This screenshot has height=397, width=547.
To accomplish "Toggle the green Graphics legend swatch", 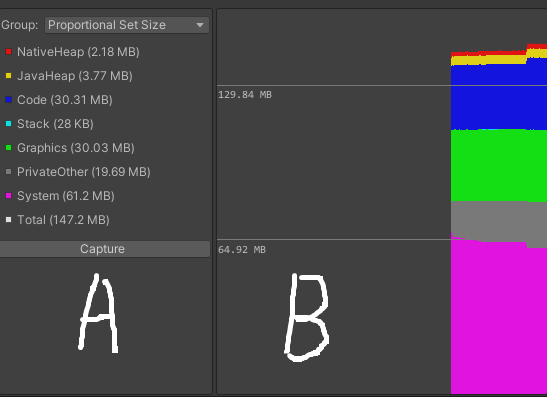I will pyautogui.click(x=9, y=148).
